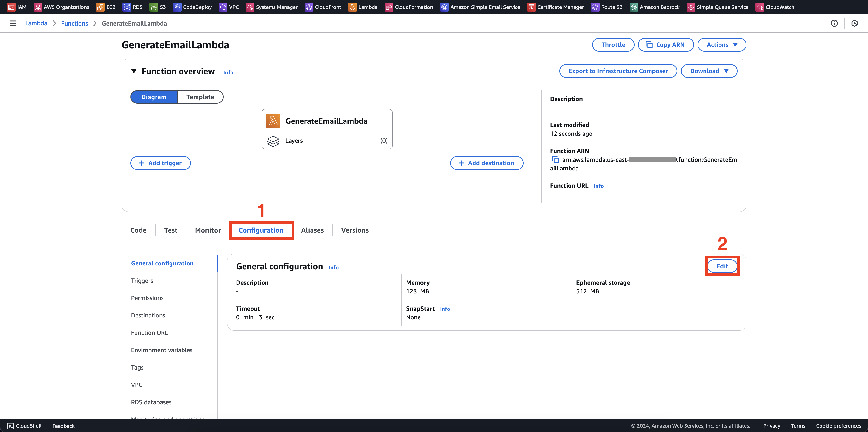Click the Add trigger button
This screenshot has height=432, width=868.
pyautogui.click(x=160, y=163)
